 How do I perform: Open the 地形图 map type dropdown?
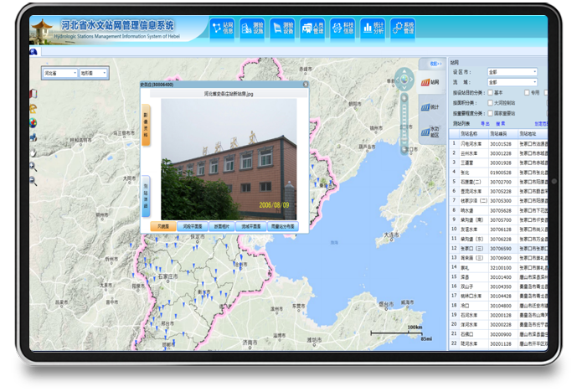pos(93,73)
